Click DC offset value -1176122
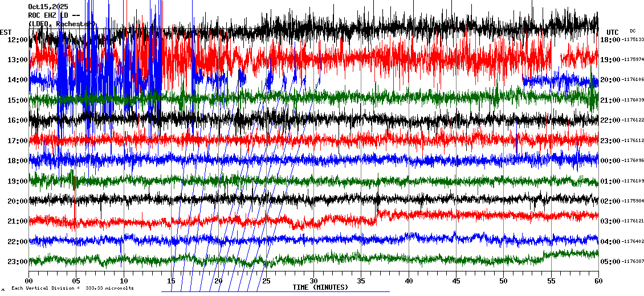The height and width of the screenshot is (296, 644). click(632, 120)
